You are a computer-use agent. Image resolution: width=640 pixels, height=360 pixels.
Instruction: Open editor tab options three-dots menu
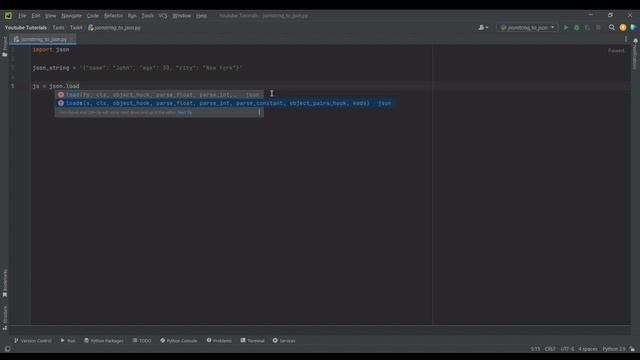[626, 39]
